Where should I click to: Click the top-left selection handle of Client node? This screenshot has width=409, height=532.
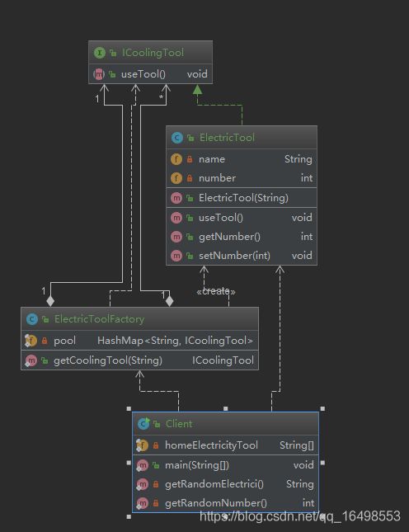129,409
